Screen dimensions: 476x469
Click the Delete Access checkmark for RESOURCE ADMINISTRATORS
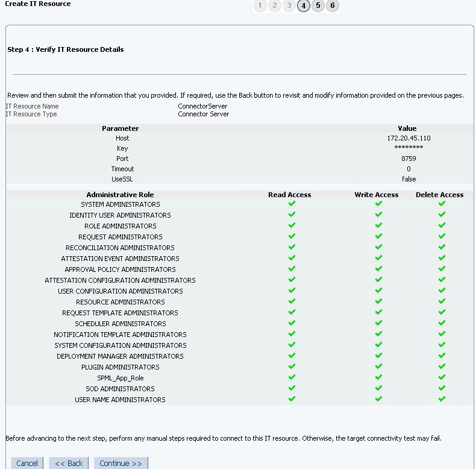click(442, 301)
